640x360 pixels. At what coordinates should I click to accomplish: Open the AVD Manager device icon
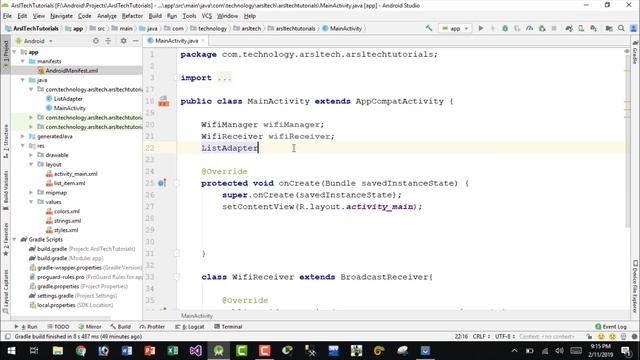pyautogui.click(x=581, y=28)
